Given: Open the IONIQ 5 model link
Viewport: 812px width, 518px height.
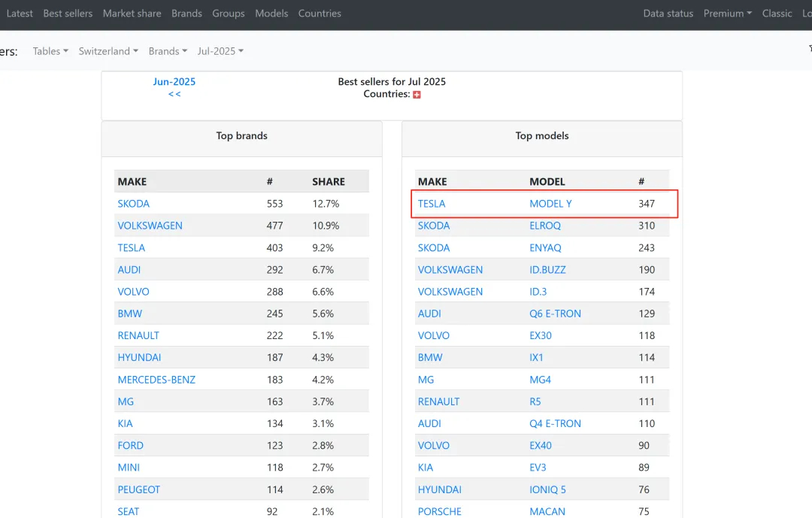Looking at the screenshot, I should pyautogui.click(x=548, y=489).
